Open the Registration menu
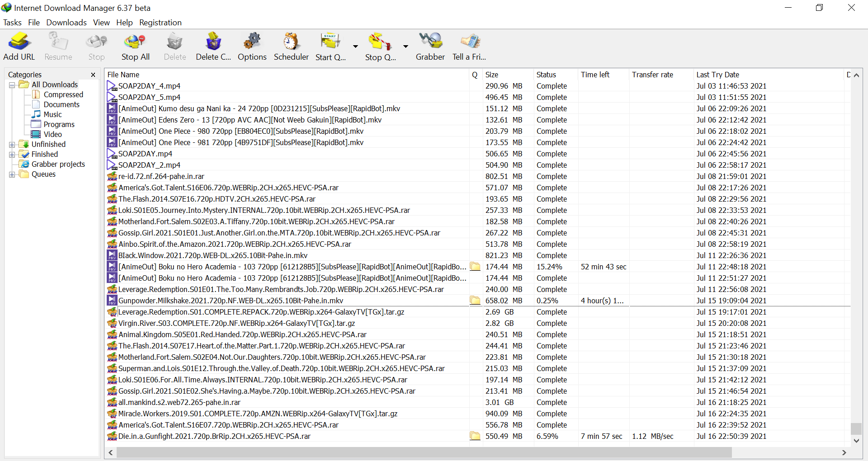Screen dimensions: 868x461 coord(160,23)
